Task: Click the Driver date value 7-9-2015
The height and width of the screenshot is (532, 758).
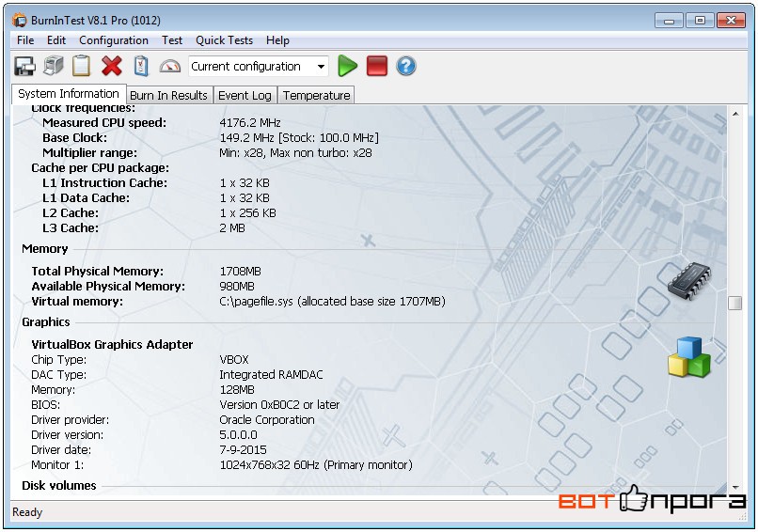Action: [244, 449]
